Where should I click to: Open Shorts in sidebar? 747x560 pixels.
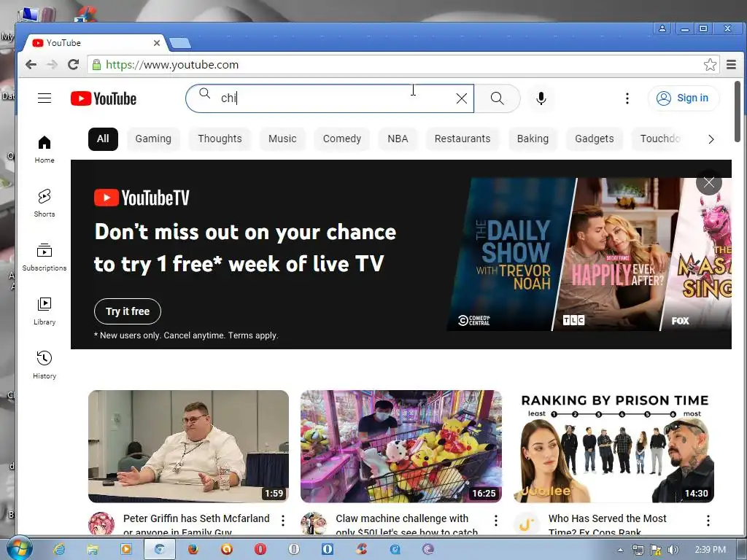click(44, 203)
